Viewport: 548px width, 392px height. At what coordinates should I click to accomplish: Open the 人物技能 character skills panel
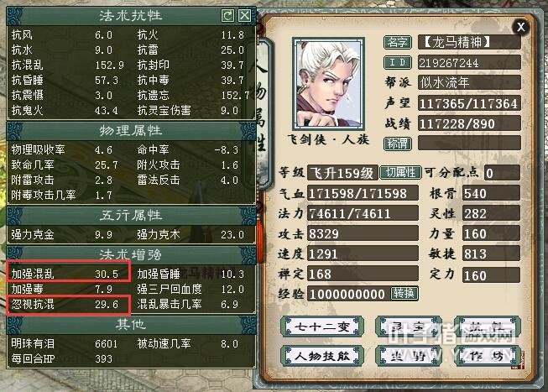tap(322, 356)
